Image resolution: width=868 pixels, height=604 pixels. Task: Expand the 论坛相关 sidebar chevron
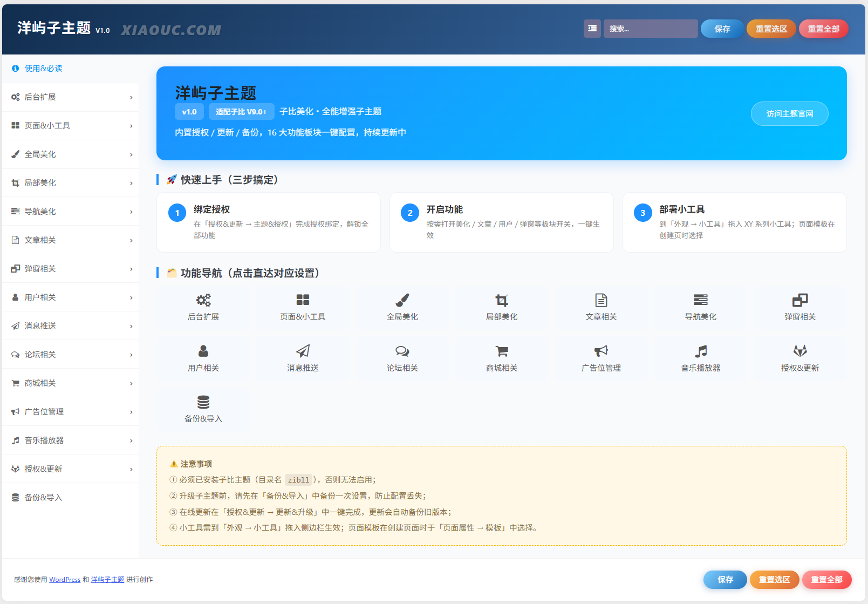point(131,355)
